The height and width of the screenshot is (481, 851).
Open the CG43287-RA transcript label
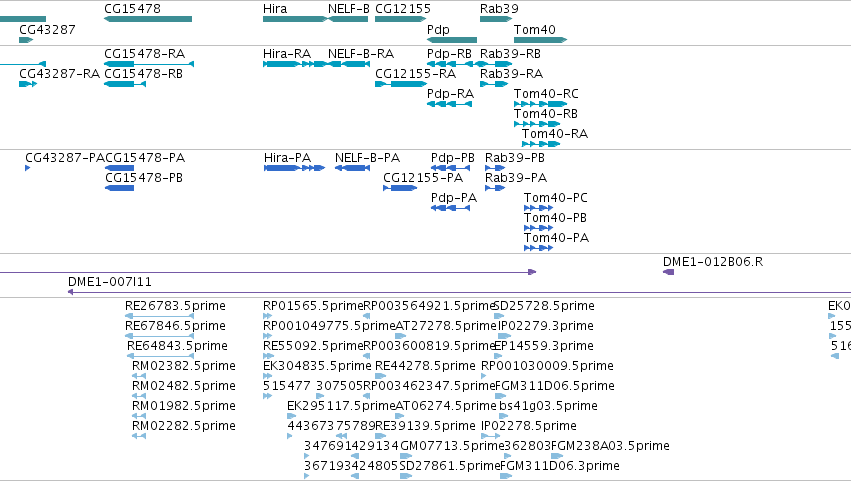point(60,74)
